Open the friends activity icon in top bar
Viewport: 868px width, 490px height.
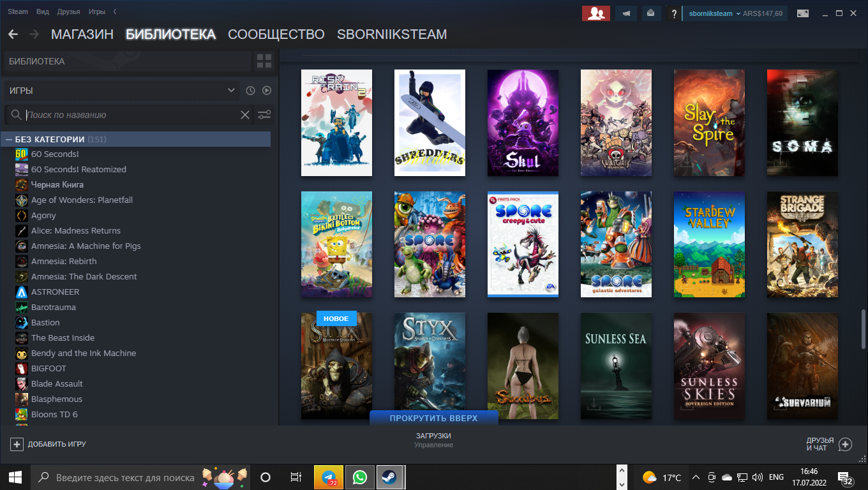(596, 13)
